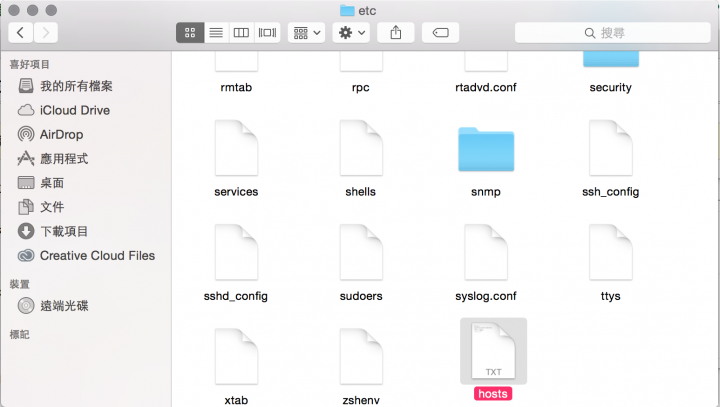
Task: Select the ttys file icon
Action: point(611,252)
